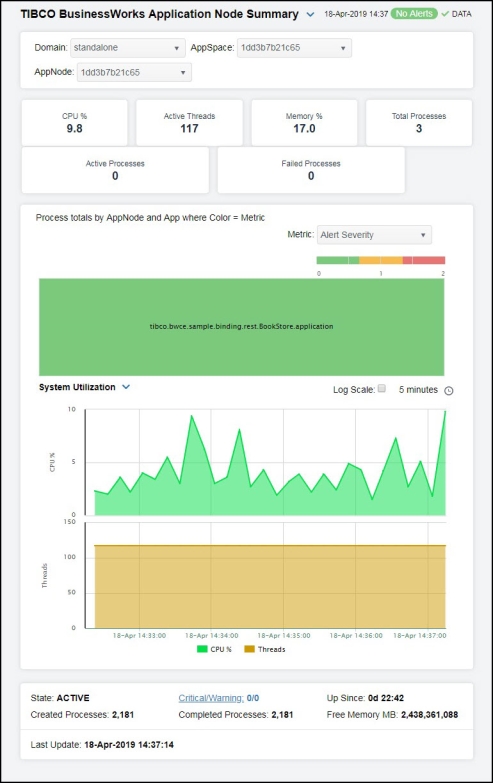Click the timestamp 18-Apr-2019 14:37 in header
Screen dimensions: 493x783
pos(356,14)
